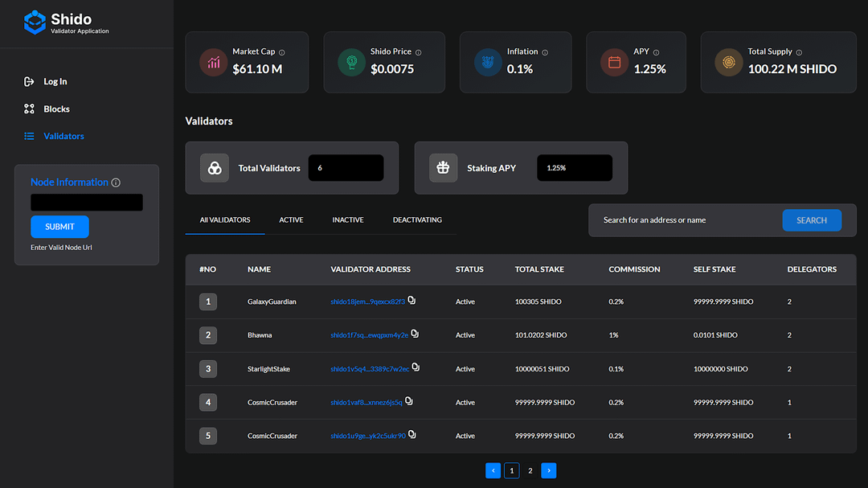Screen dimensions: 868x488
Task: Open the Deactivating tab
Action: click(417, 220)
